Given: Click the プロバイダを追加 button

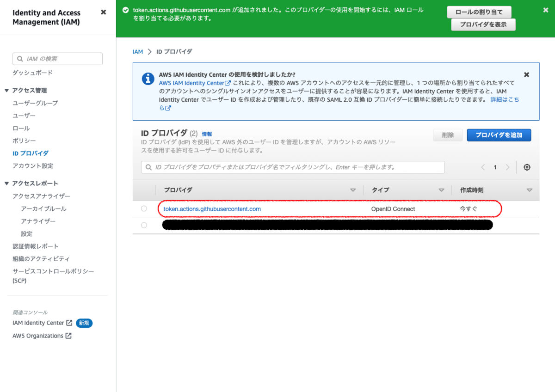Looking at the screenshot, I should [x=499, y=135].
